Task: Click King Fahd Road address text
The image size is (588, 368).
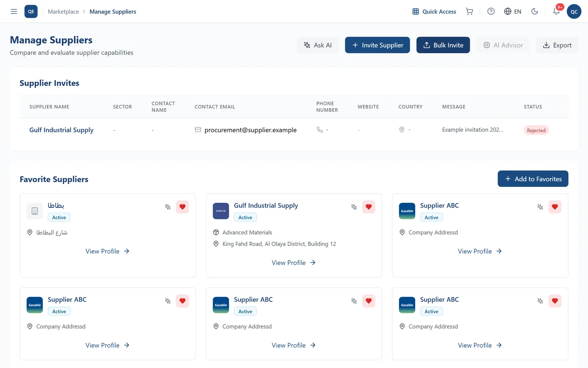Action: tap(279, 244)
